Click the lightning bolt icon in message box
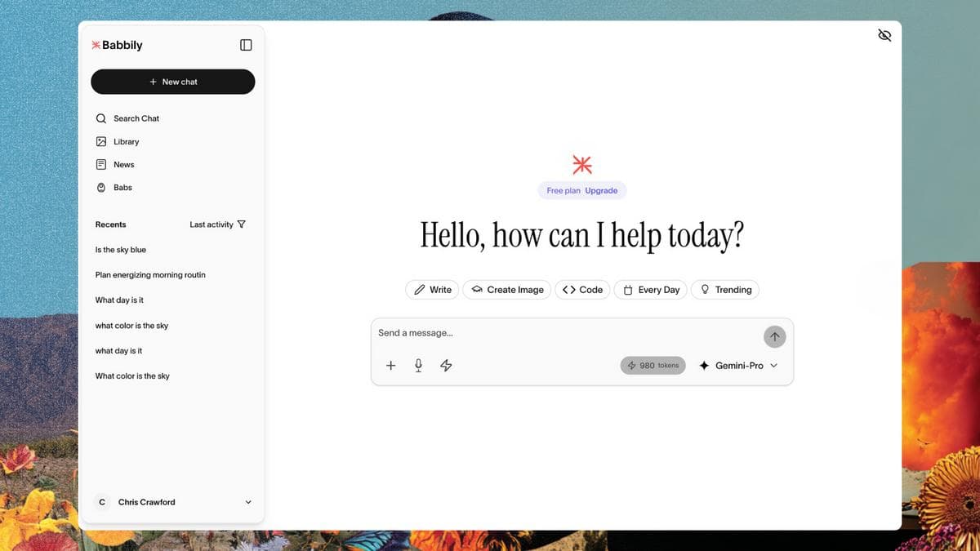This screenshot has height=551, width=980. point(446,366)
